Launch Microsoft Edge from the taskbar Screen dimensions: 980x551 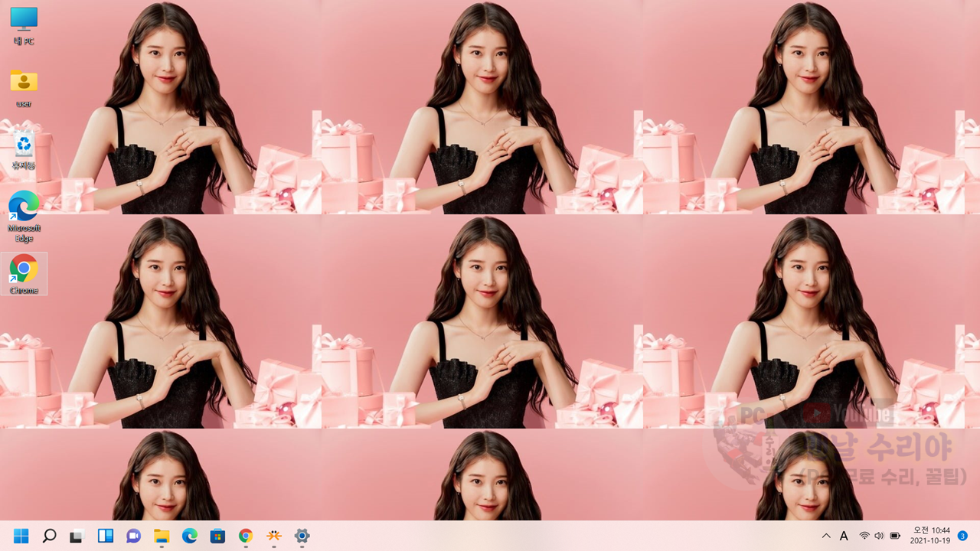(x=189, y=536)
